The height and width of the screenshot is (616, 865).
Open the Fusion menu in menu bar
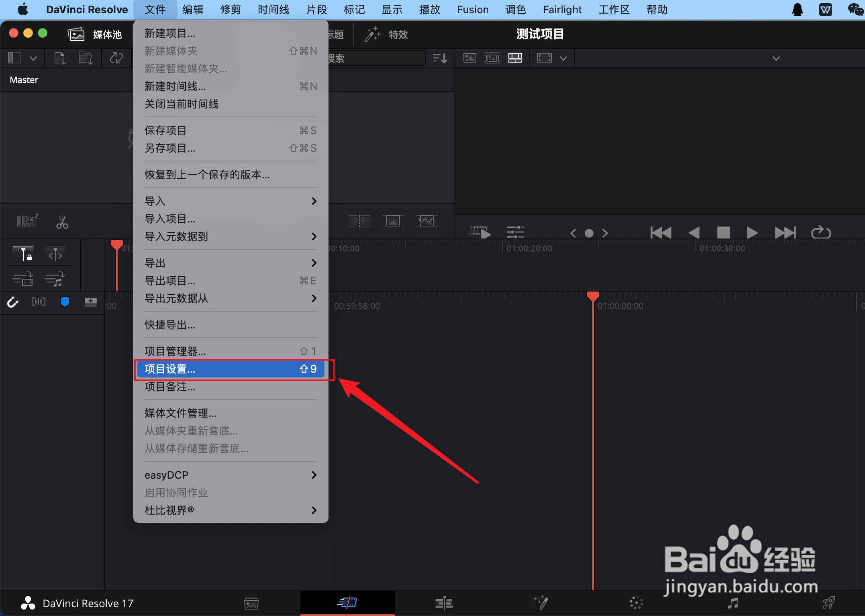[473, 10]
